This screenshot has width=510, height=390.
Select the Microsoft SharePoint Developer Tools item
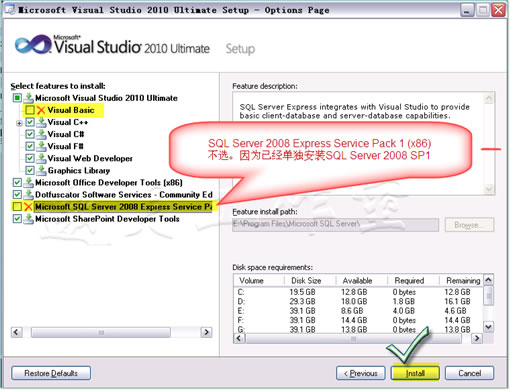(107, 219)
